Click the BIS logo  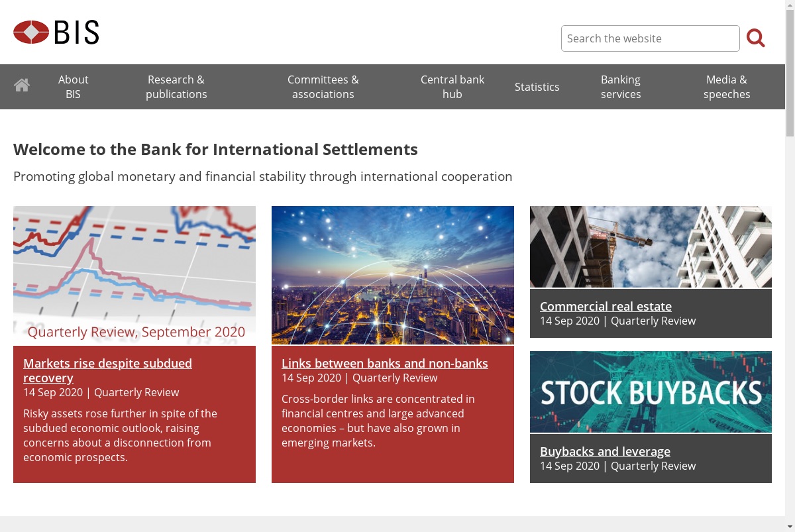(56, 32)
